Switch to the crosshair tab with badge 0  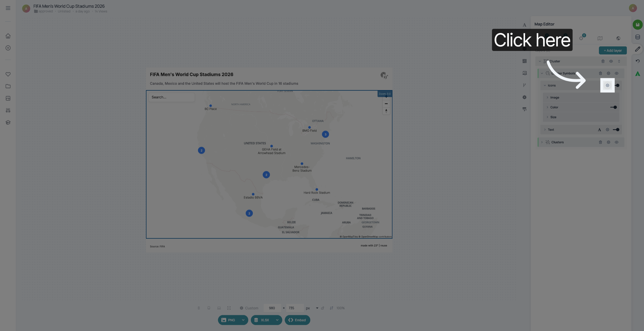[582, 38]
